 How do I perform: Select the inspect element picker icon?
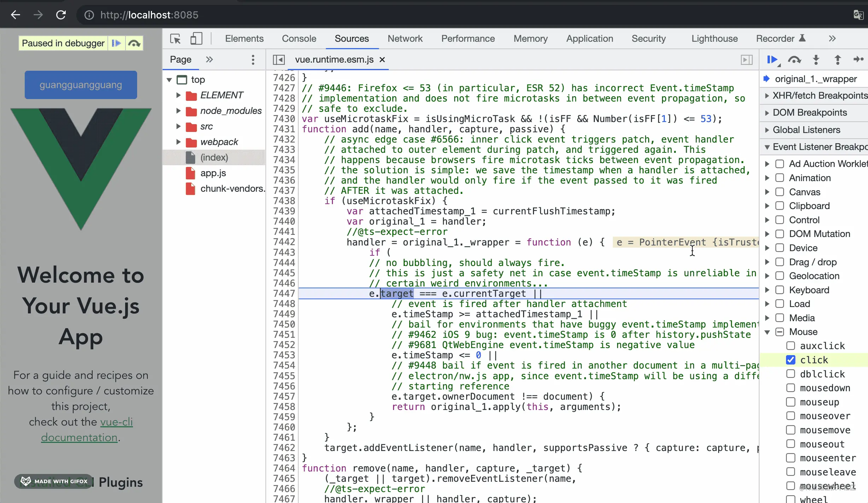pos(175,39)
